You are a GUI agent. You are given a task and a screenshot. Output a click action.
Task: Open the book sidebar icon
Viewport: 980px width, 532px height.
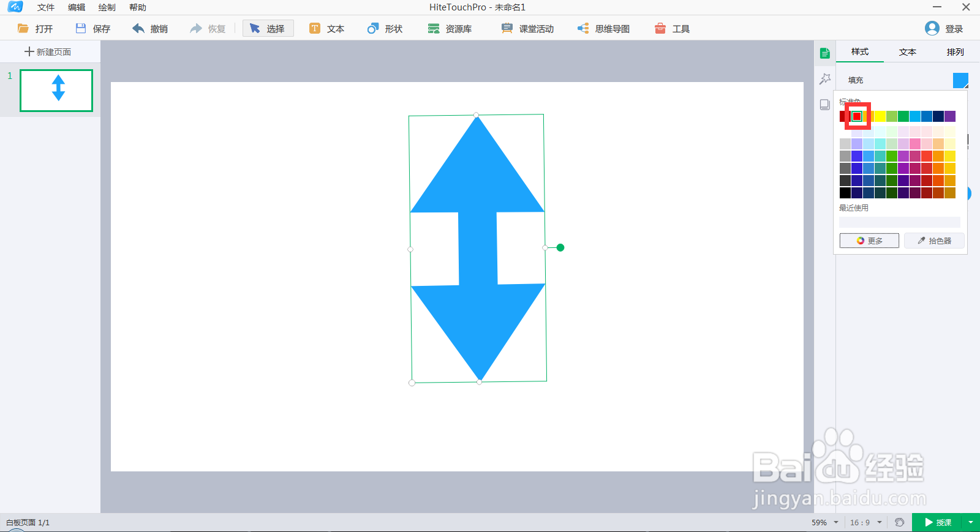825,105
